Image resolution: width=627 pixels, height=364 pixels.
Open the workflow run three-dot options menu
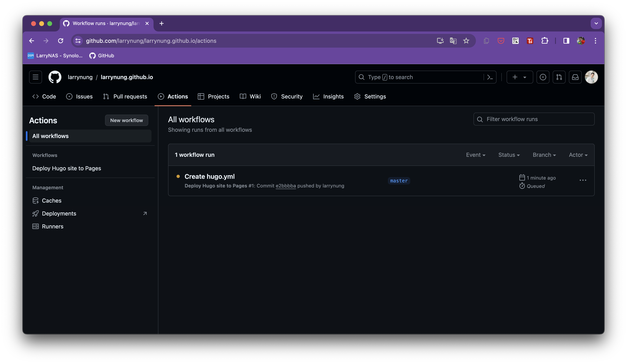point(583,180)
